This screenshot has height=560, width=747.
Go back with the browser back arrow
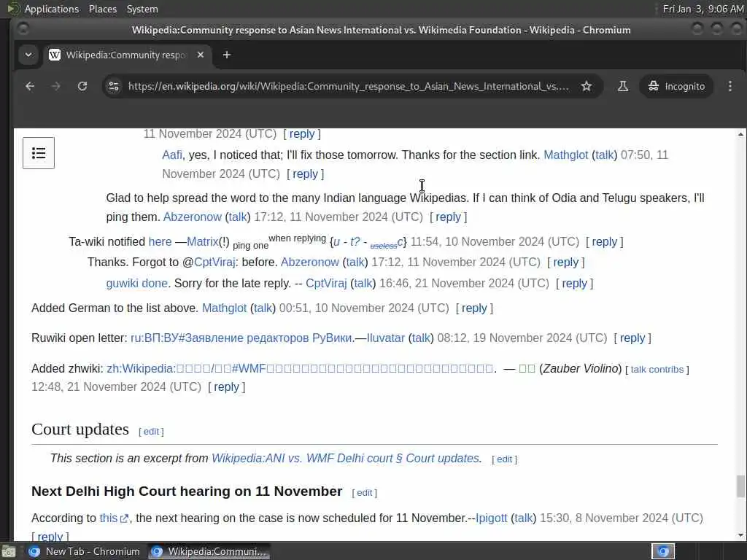pyautogui.click(x=30, y=86)
